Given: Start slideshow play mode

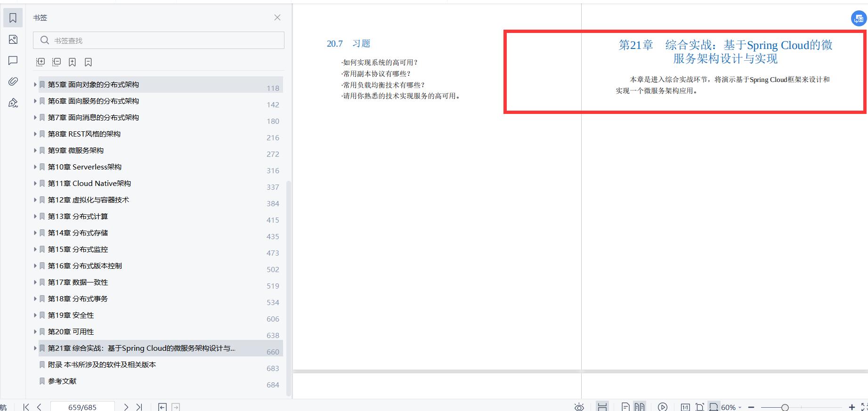Looking at the screenshot, I should point(663,407).
